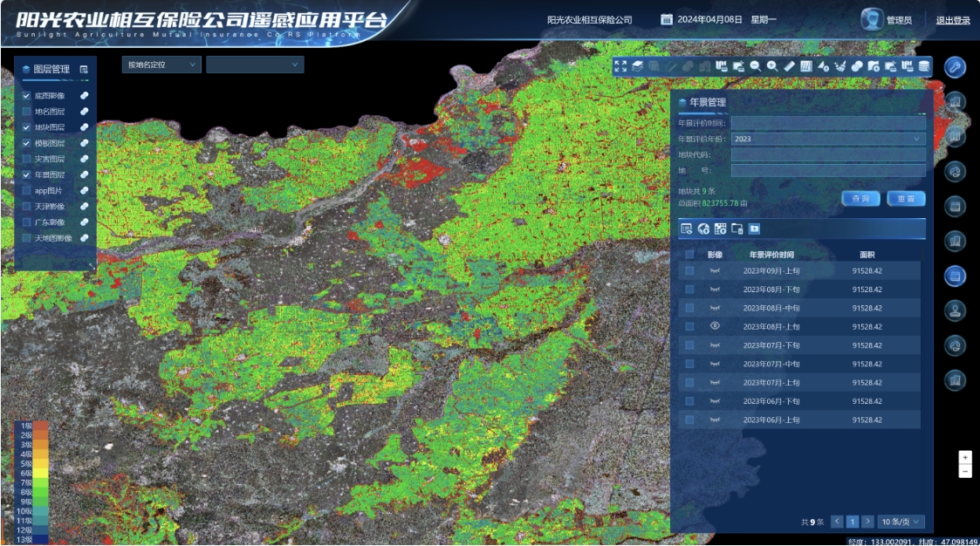Viewport: 980px width, 546px height.
Task: Open the 10条/页 page size dropdown
Action: tap(901, 522)
